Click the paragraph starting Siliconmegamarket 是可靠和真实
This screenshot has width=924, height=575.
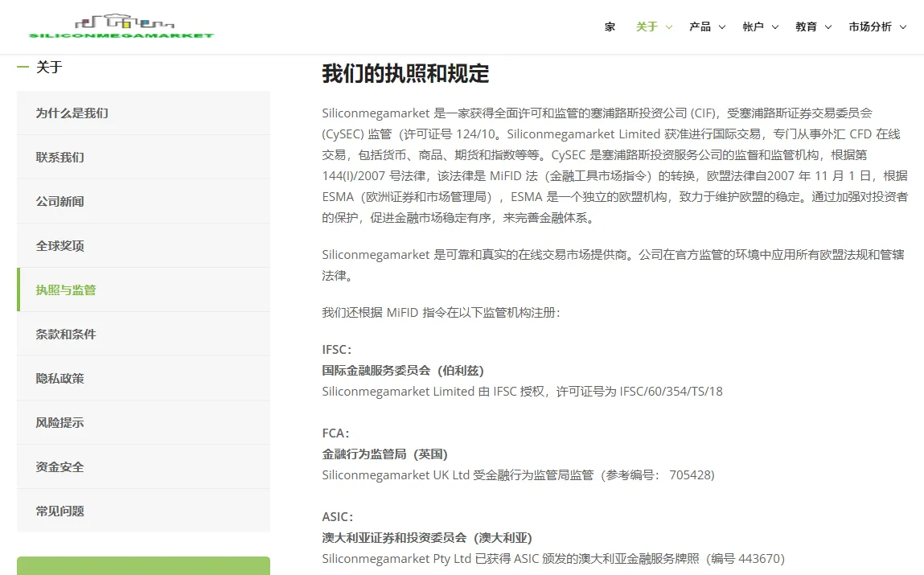click(613, 265)
